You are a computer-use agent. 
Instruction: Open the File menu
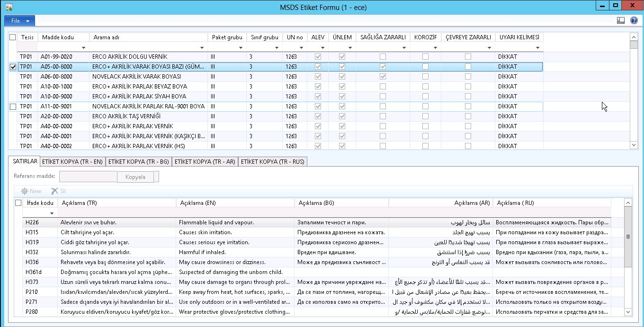[x=20, y=21]
